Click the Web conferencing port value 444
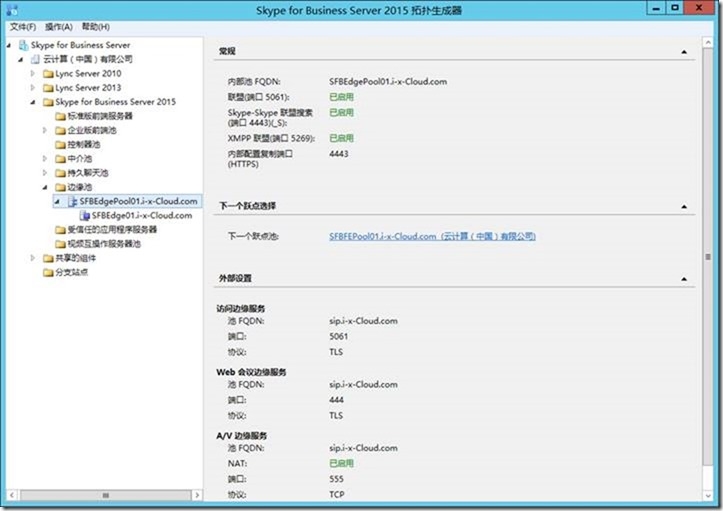Viewport: 723px width, 511px height. coord(336,400)
